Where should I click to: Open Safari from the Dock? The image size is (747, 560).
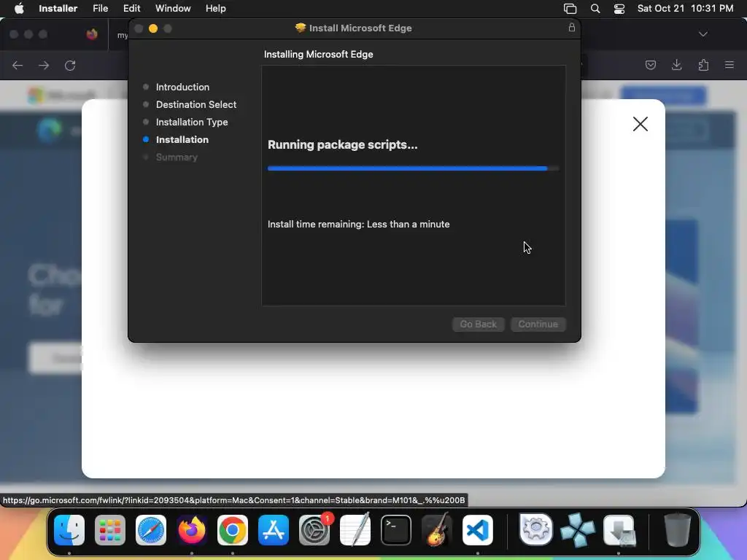coord(151,530)
